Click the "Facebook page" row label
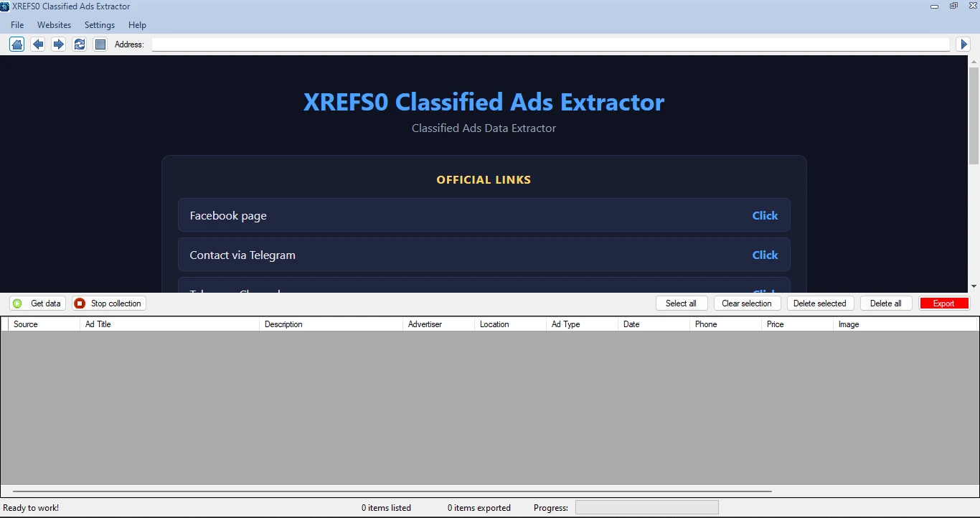Image resolution: width=980 pixels, height=518 pixels. [228, 216]
